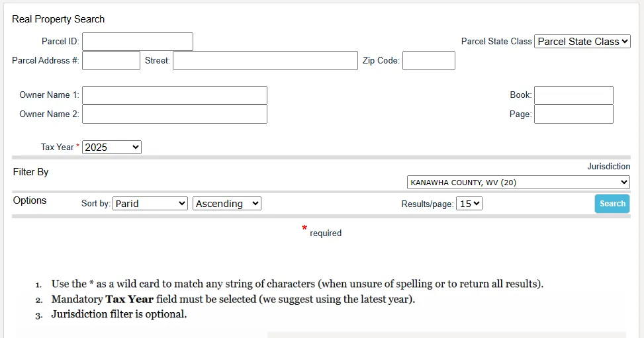
Task: Open the Tax Year 2025 dropdown
Action: pyautogui.click(x=111, y=148)
